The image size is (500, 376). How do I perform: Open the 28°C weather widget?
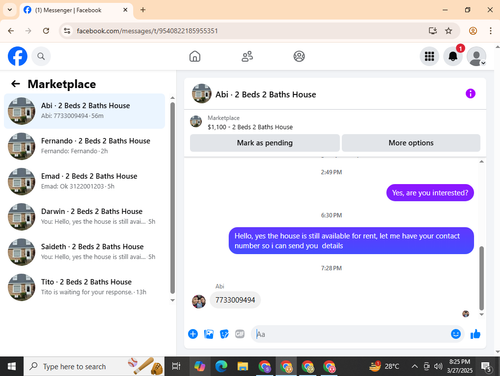pyautogui.click(x=384, y=366)
